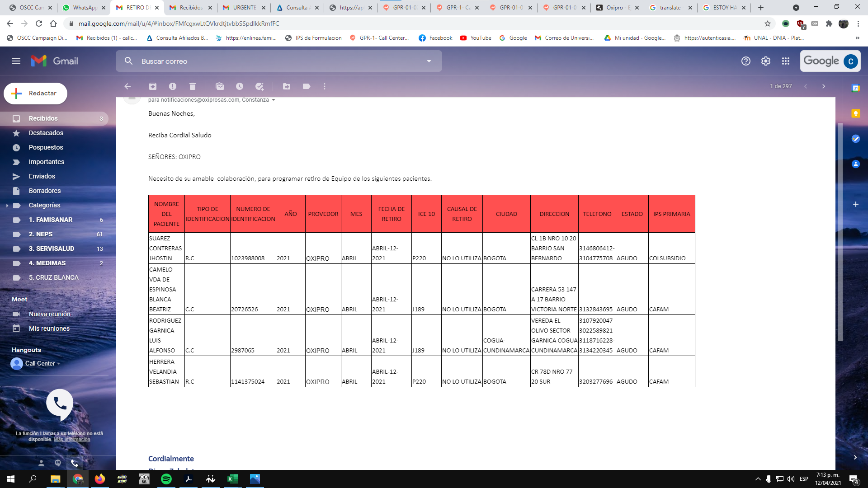Add the email to Tasks
868x488 pixels.
259,86
